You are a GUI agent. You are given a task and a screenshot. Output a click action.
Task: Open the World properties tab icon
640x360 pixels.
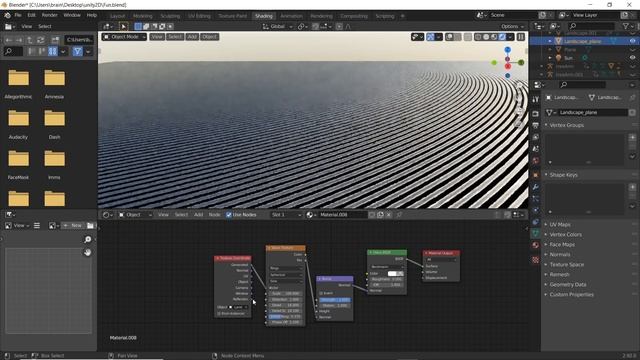pyautogui.click(x=536, y=161)
